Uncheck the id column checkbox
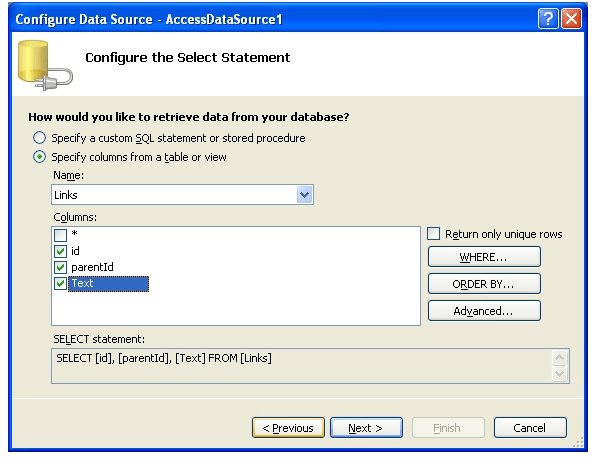 click(60, 251)
